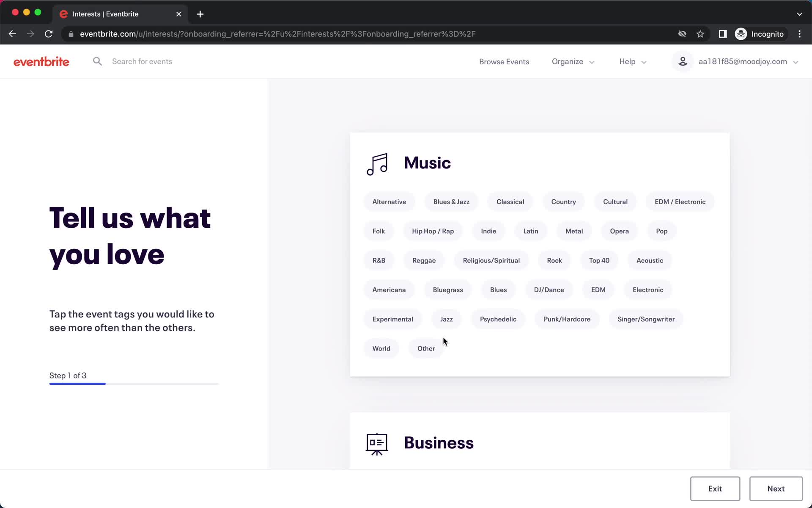The height and width of the screenshot is (508, 812).
Task: Click the refresh page icon
Action: tap(49, 34)
